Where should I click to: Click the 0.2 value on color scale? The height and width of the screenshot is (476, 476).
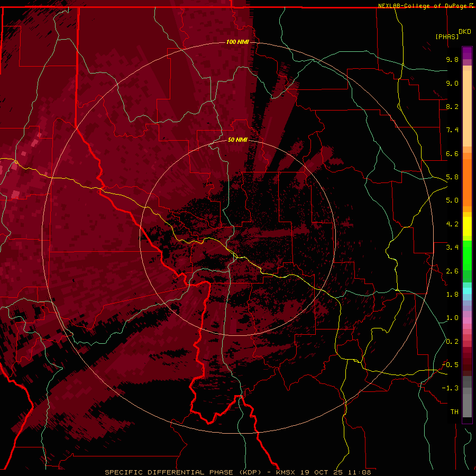(452, 342)
